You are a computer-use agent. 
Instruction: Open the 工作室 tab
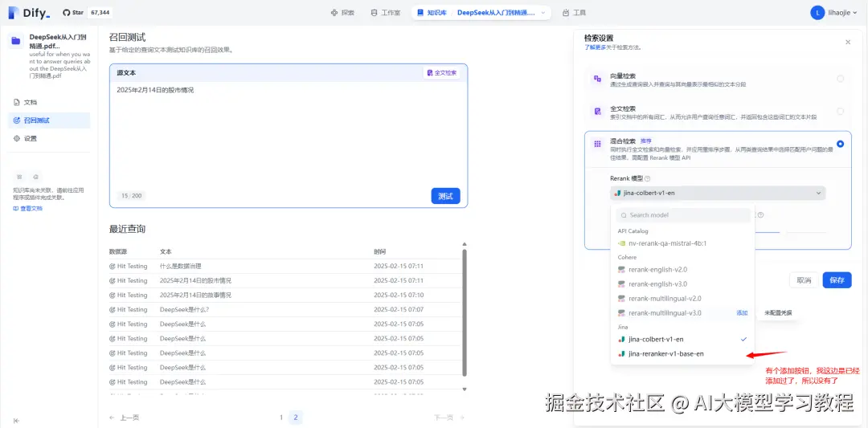[x=385, y=13]
